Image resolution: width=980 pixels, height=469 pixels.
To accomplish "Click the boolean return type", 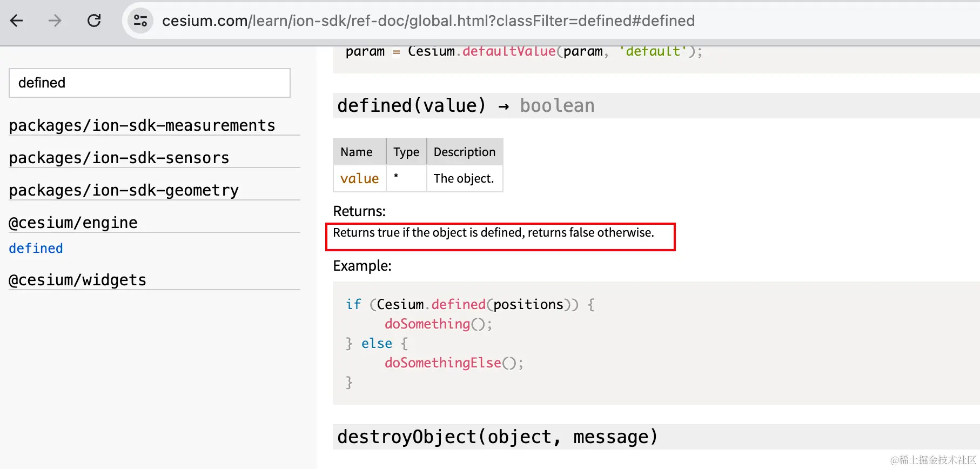I will click(x=557, y=105).
